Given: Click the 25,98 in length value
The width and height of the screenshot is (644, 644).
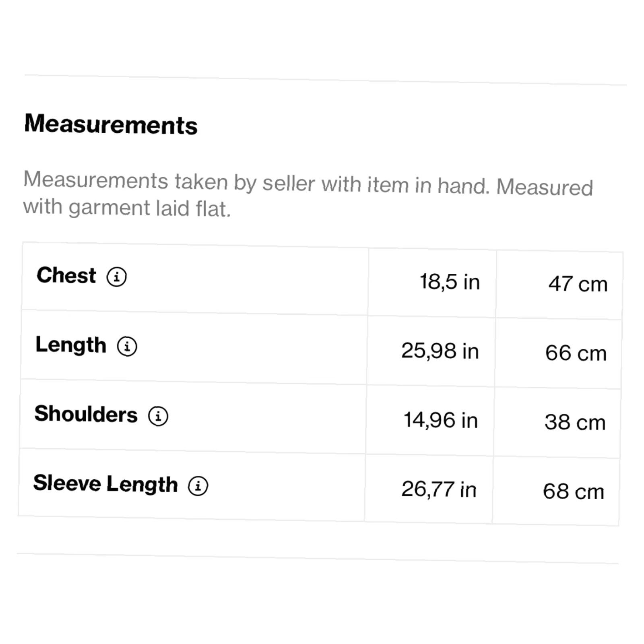Looking at the screenshot, I should (x=440, y=351).
